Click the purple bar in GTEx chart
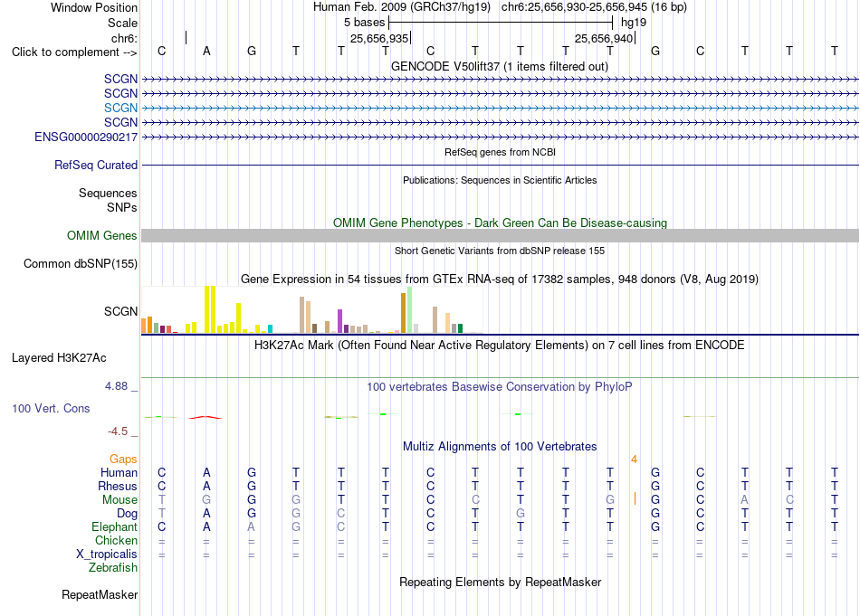Viewport: 860px width, 616px height. [x=340, y=321]
